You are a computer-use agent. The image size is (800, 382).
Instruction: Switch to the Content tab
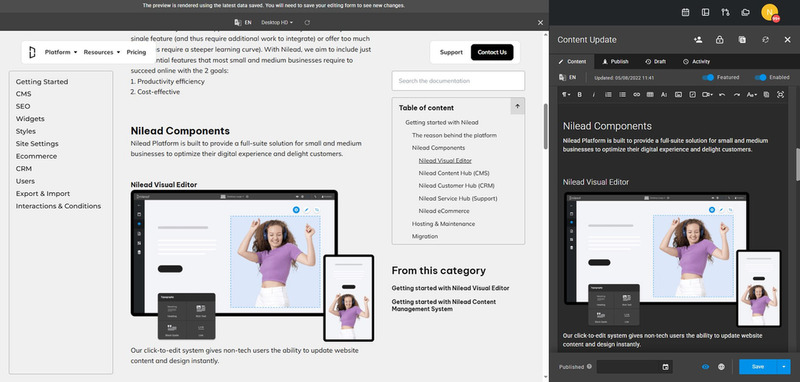[x=572, y=62]
